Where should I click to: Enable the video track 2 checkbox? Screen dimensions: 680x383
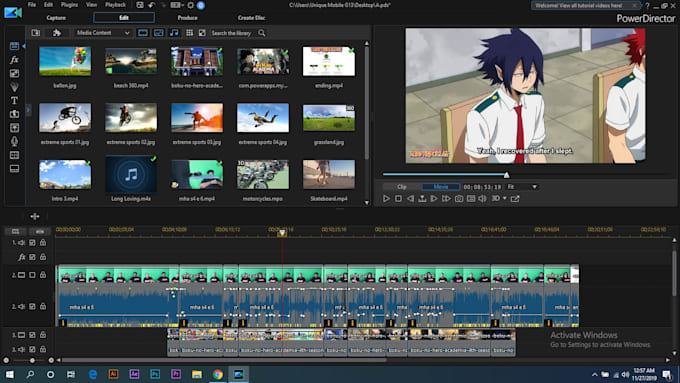tap(33, 275)
